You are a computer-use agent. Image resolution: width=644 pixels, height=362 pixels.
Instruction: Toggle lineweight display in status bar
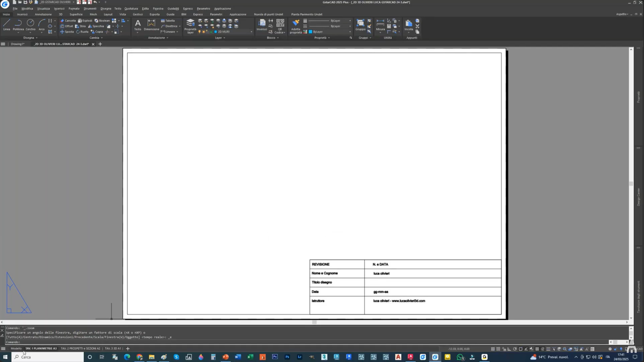548,349
